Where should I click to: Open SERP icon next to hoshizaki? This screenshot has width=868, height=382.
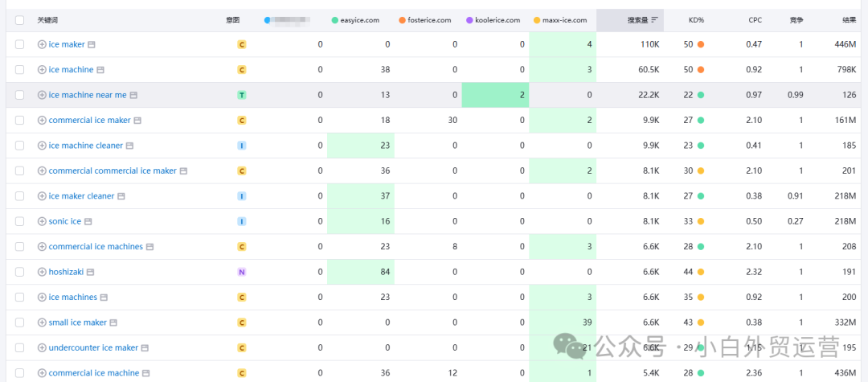click(x=90, y=272)
